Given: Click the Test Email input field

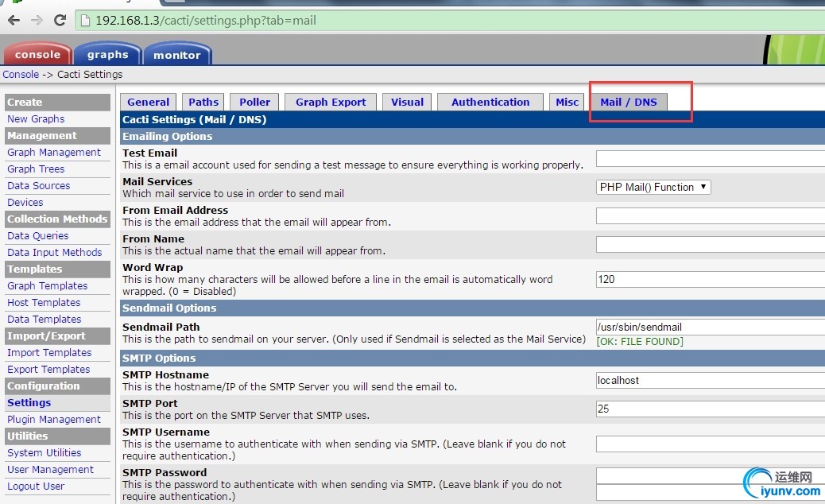Looking at the screenshot, I should click(x=711, y=158).
